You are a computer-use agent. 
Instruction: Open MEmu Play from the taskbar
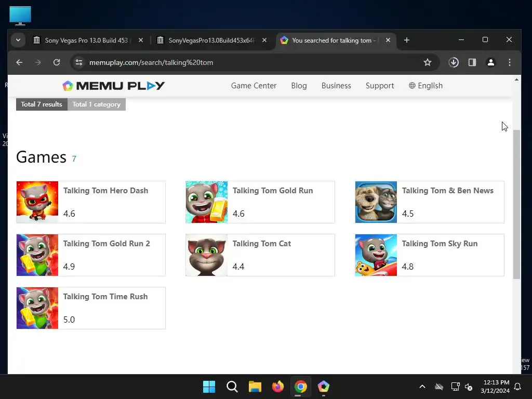(323, 387)
